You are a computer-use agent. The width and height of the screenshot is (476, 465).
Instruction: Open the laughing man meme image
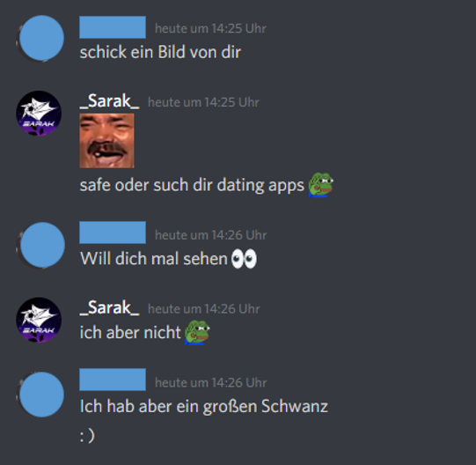(x=106, y=141)
